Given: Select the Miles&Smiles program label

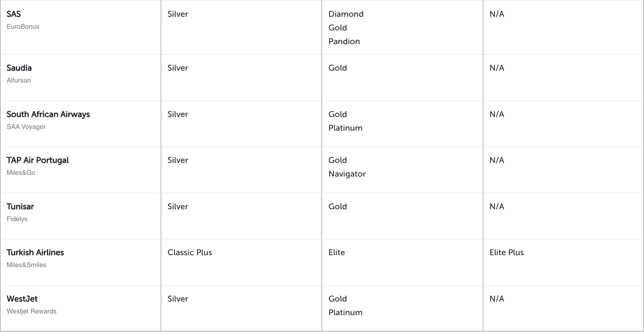Looking at the screenshot, I should [x=27, y=265].
